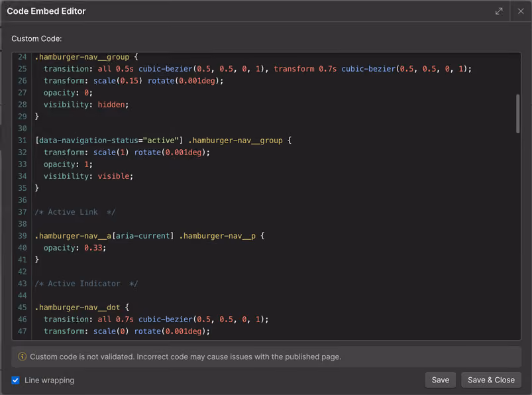The image size is (532, 395).
Task: Click ".hamburger-nav__dot {" selector on line 45
Action: tap(82, 308)
